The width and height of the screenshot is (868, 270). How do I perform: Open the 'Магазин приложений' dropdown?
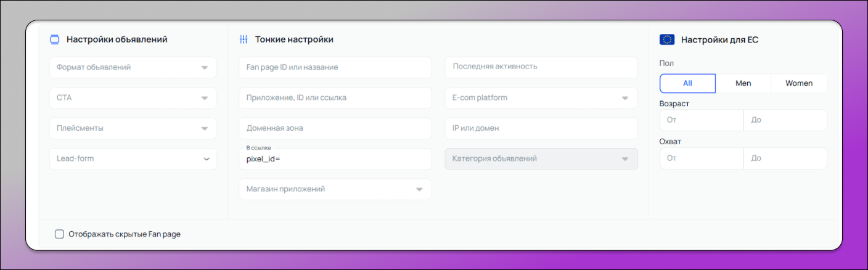click(335, 189)
